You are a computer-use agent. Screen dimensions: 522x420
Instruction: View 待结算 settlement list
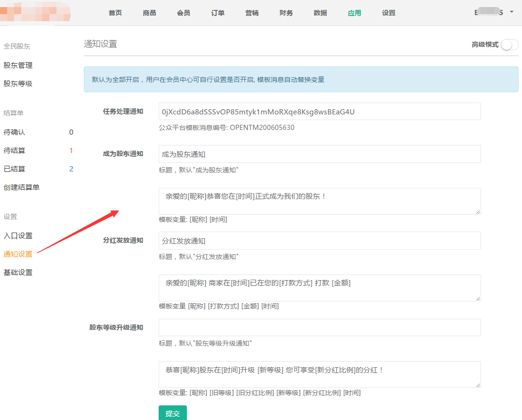click(15, 151)
